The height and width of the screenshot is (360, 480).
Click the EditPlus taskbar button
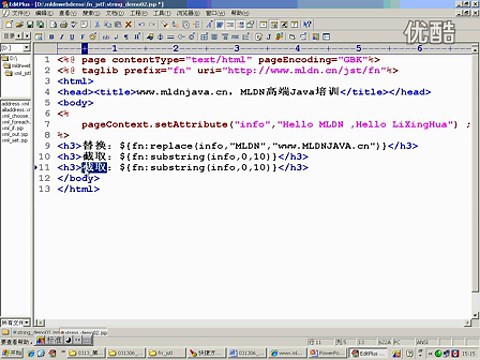[x=368, y=353]
